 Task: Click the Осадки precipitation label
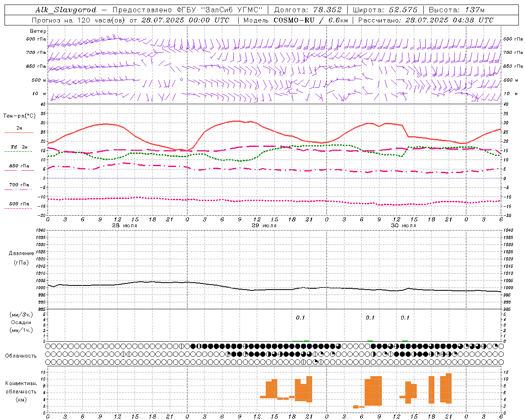21,322
